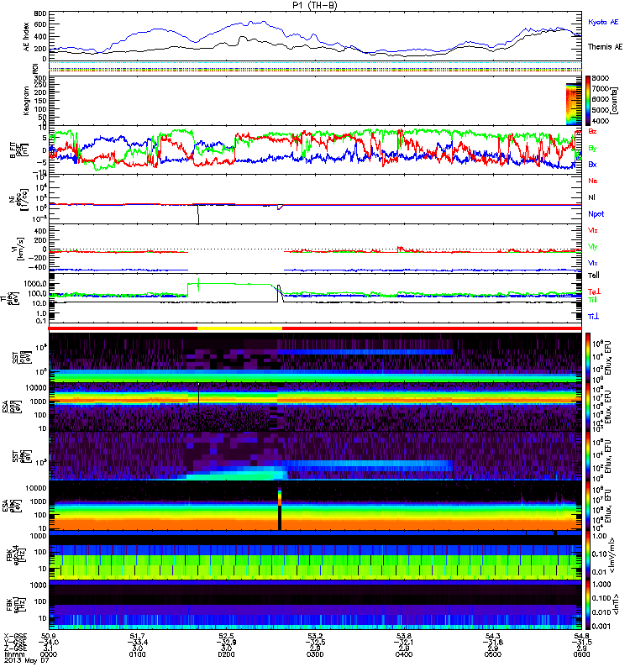Click the green By legend label
The width and height of the screenshot is (630, 672).
(x=592, y=149)
